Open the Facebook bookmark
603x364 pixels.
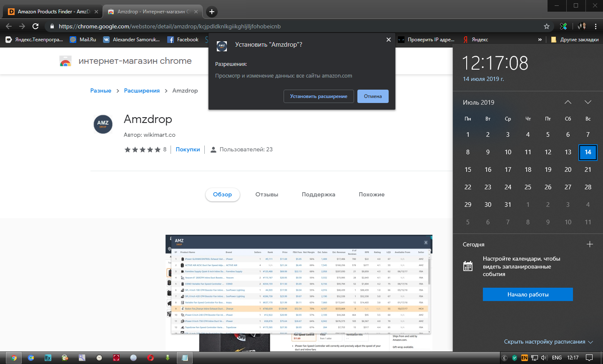[183, 40]
